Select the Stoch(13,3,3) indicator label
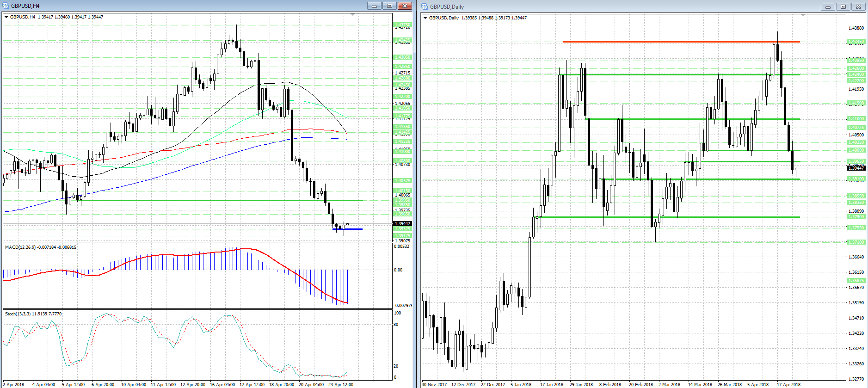868x388 pixels. coord(33,314)
